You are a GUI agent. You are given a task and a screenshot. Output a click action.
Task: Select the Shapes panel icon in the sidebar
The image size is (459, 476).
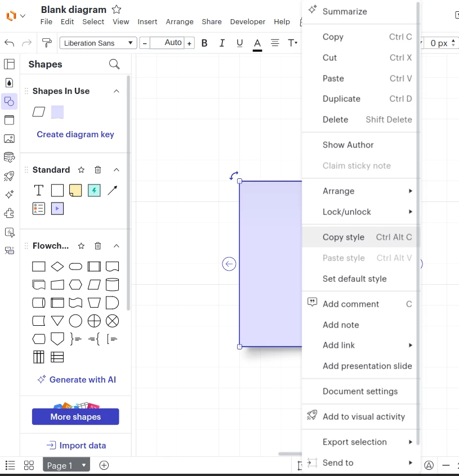click(x=9, y=101)
